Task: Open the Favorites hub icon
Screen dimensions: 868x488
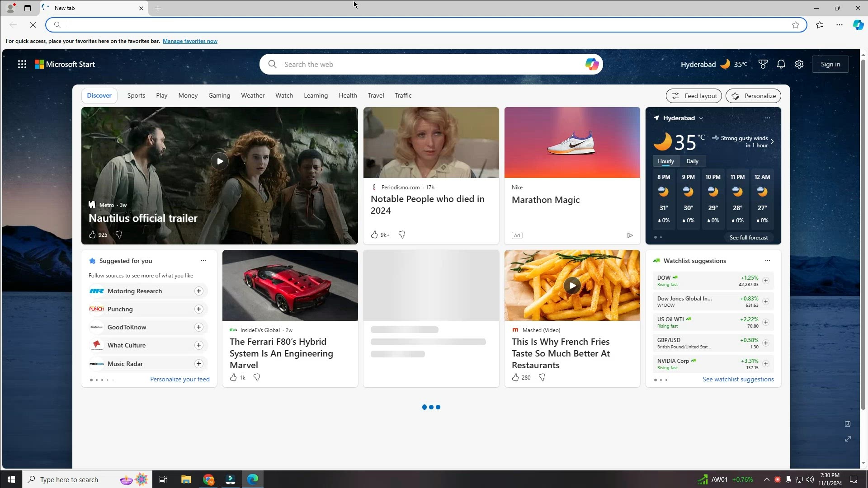Action: (x=820, y=25)
